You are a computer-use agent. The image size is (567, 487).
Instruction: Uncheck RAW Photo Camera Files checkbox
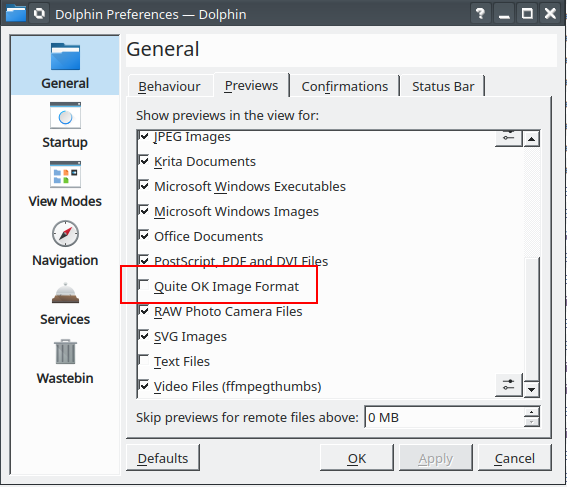point(144,311)
